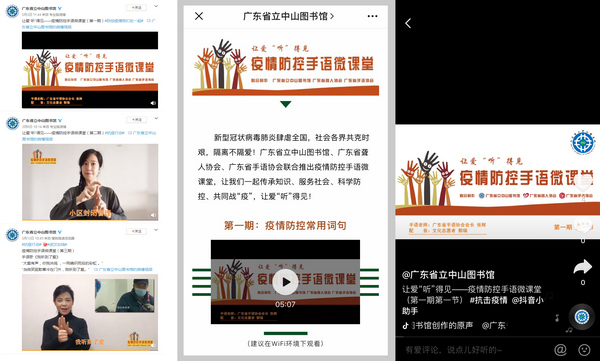This screenshot has height=361, width=600.
Task: Tap the @抖音小助手 mention in Douyin caption
Action: coord(473,305)
